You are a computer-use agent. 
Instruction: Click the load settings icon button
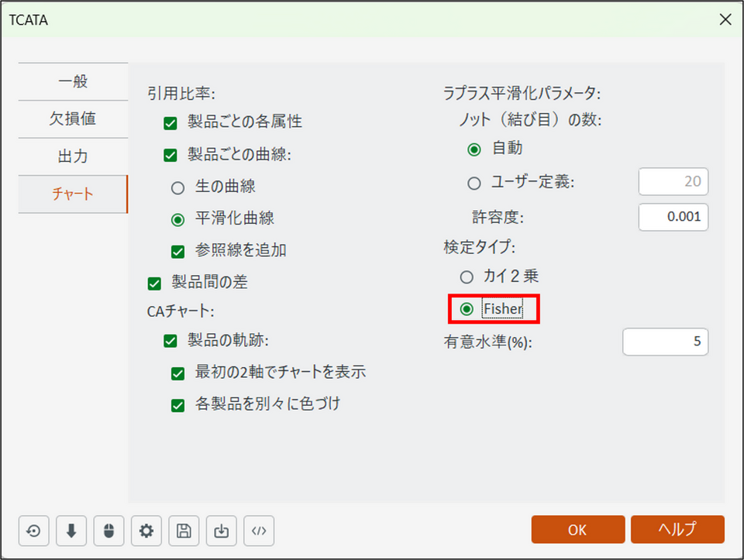[x=221, y=531]
